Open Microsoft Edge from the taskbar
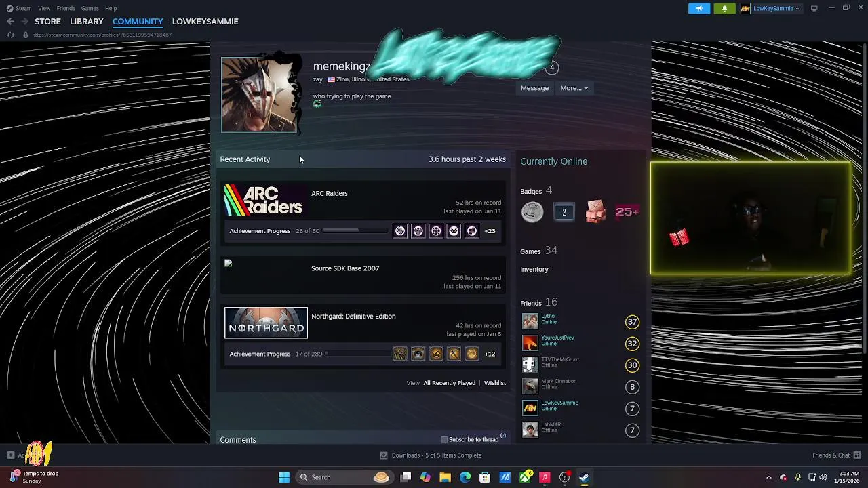 (465, 477)
